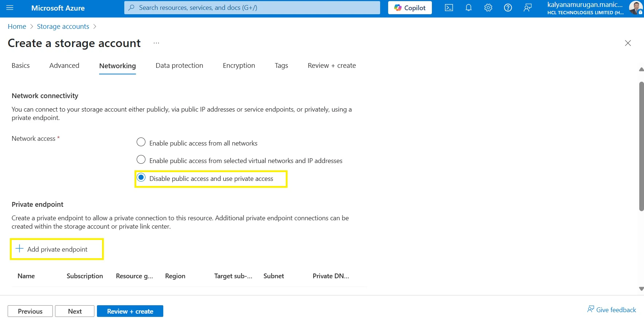Open the Data protection tab
This screenshot has width=644, height=318.
click(x=179, y=66)
